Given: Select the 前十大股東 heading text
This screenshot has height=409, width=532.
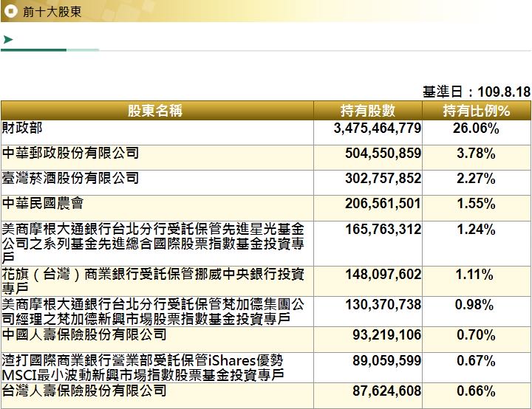Looking at the screenshot, I should (x=52, y=12).
